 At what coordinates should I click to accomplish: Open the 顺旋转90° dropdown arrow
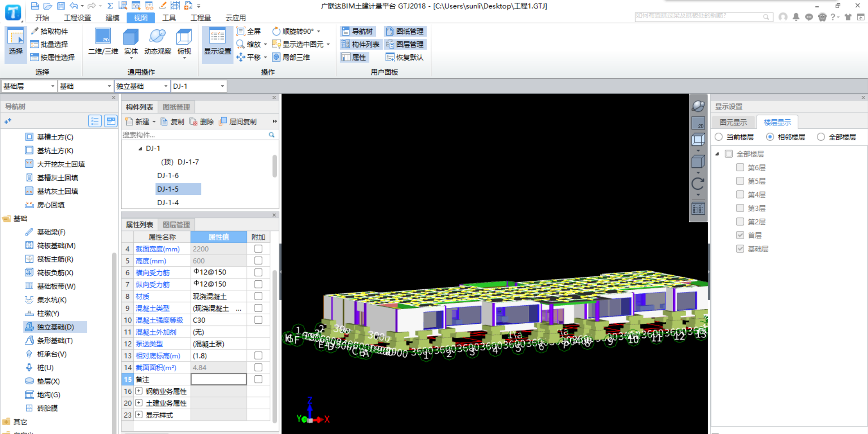319,31
